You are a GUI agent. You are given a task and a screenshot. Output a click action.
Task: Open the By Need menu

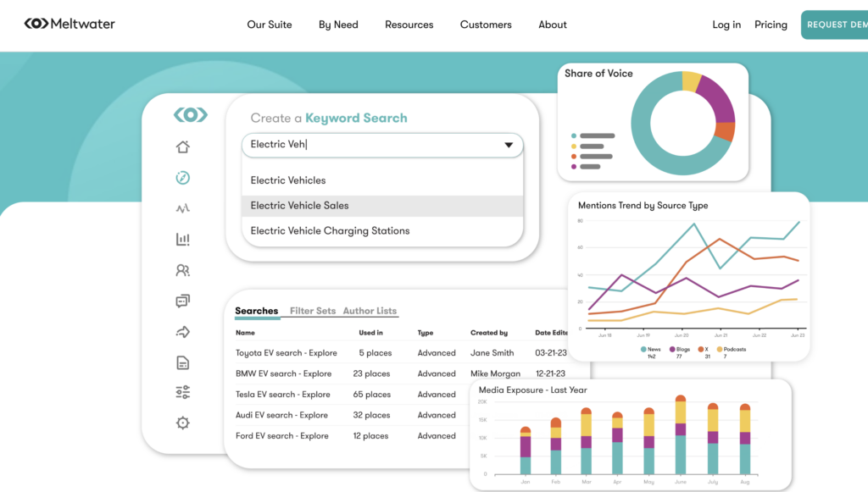338,25
